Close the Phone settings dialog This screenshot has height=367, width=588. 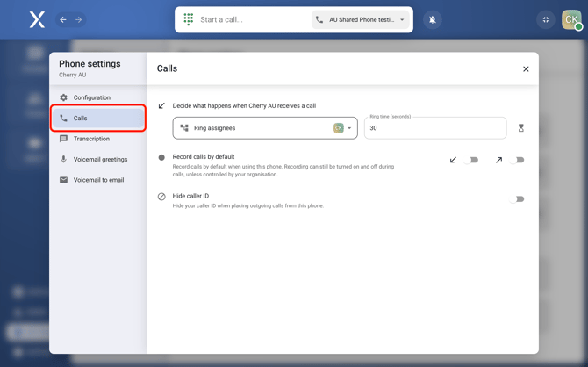click(x=526, y=69)
